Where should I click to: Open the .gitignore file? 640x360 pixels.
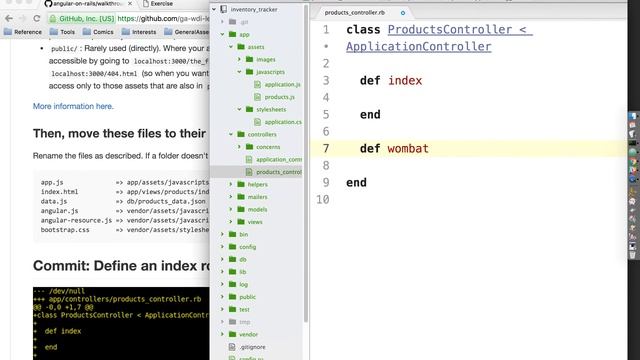coord(247,347)
